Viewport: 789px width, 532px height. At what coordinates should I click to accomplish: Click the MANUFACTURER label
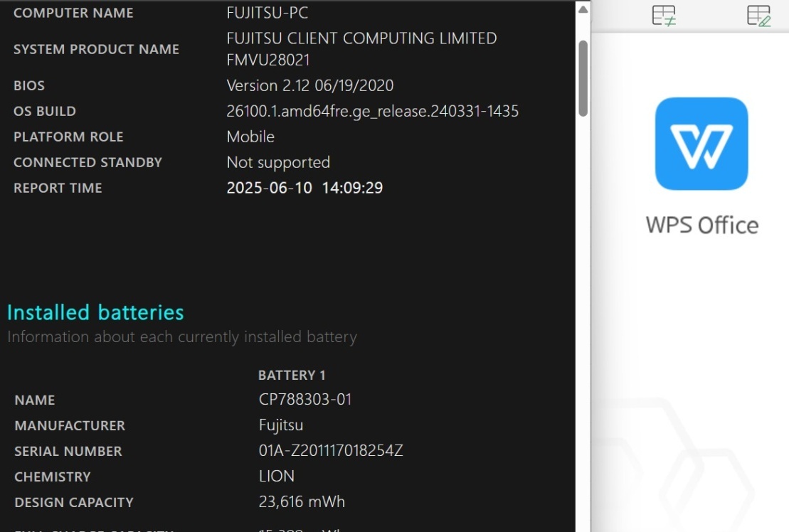pyautogui.click(x=70, y=426)
